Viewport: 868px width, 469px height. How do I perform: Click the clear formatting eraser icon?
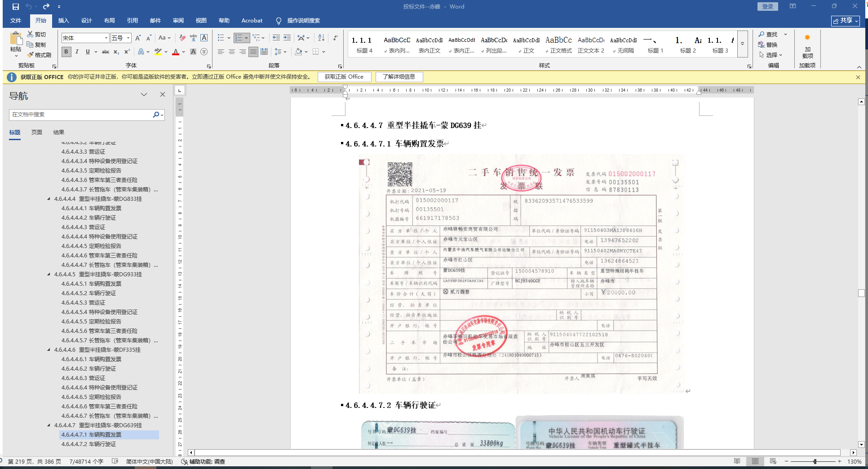pyautogui.click(x=182, y=38)
